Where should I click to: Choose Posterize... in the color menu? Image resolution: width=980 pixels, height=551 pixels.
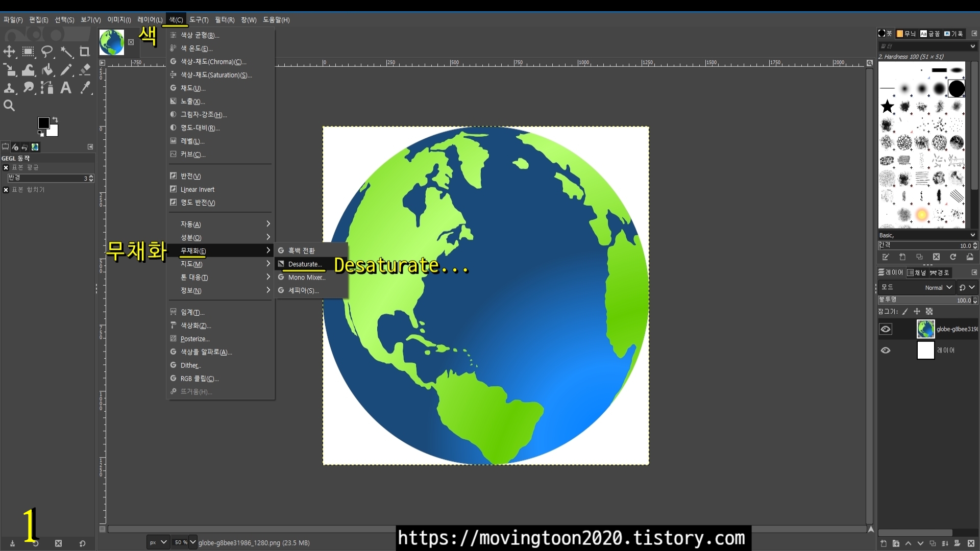coord(221,339)
